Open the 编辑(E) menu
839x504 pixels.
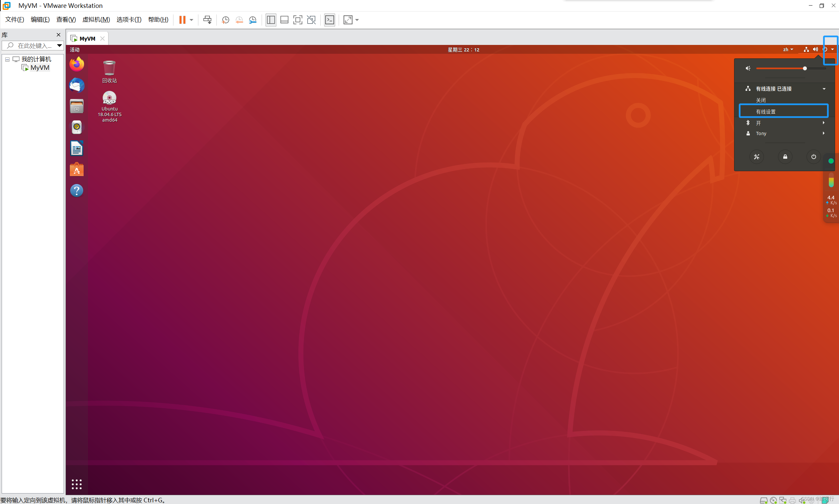tap(40, 19)
